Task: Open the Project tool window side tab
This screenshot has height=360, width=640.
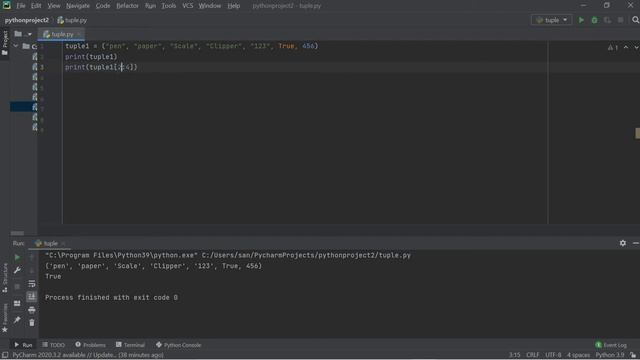Action: coord(5,42)
